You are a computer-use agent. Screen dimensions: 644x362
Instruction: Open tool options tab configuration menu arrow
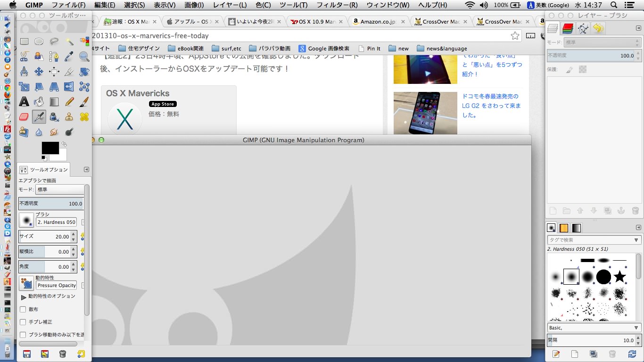86,169
